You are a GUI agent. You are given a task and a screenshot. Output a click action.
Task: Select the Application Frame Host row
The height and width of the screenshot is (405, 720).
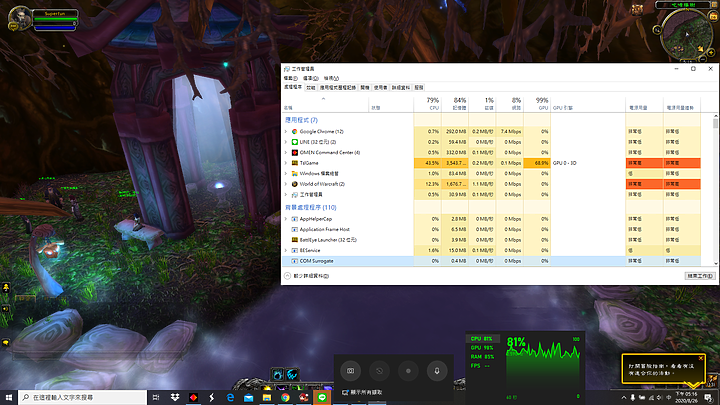(491, 229)
